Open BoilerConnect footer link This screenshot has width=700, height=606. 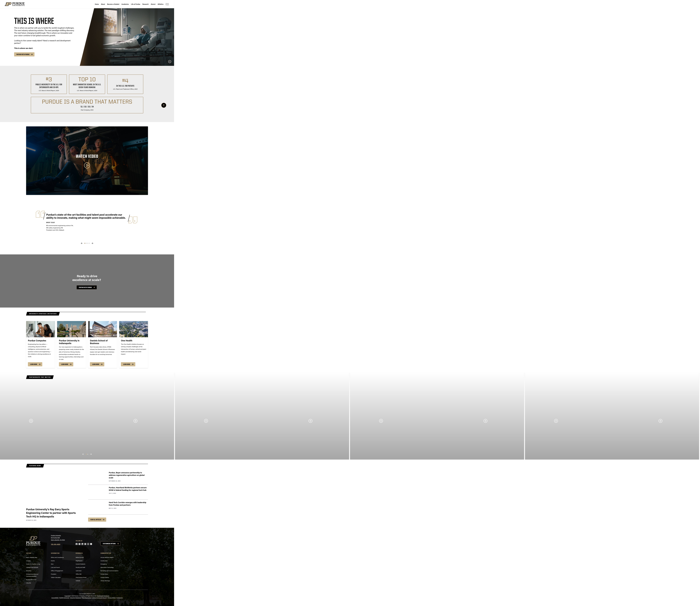coord(80,558)
